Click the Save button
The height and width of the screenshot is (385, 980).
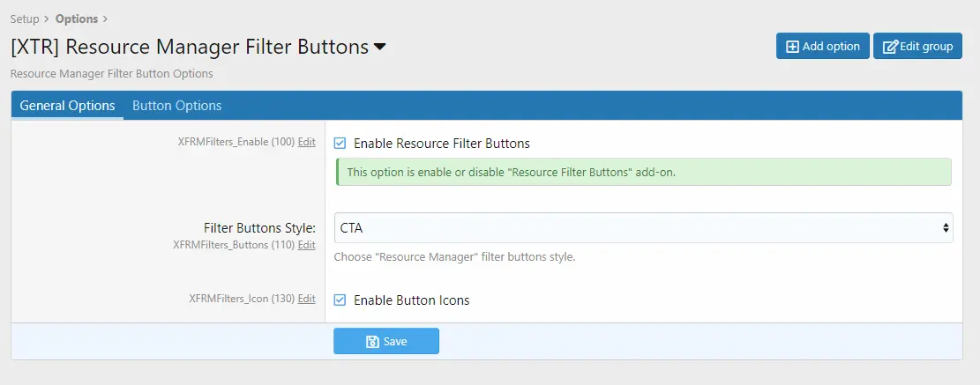point(386,341)
